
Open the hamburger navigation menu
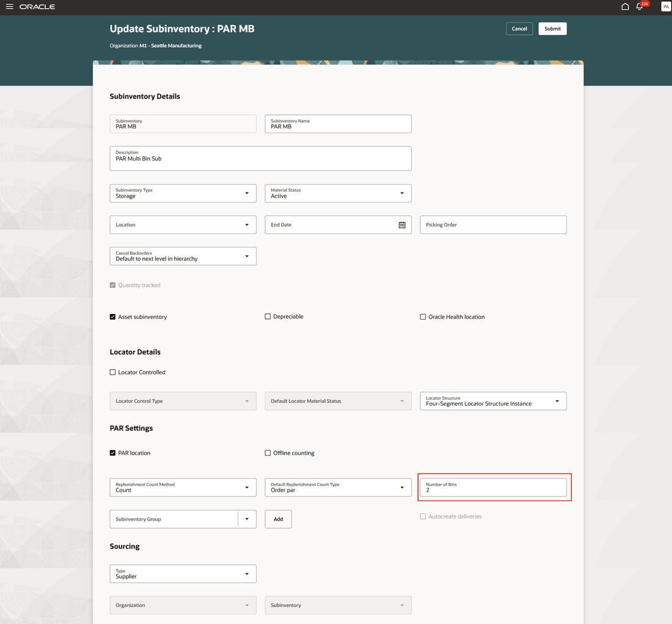pos(9,7)
